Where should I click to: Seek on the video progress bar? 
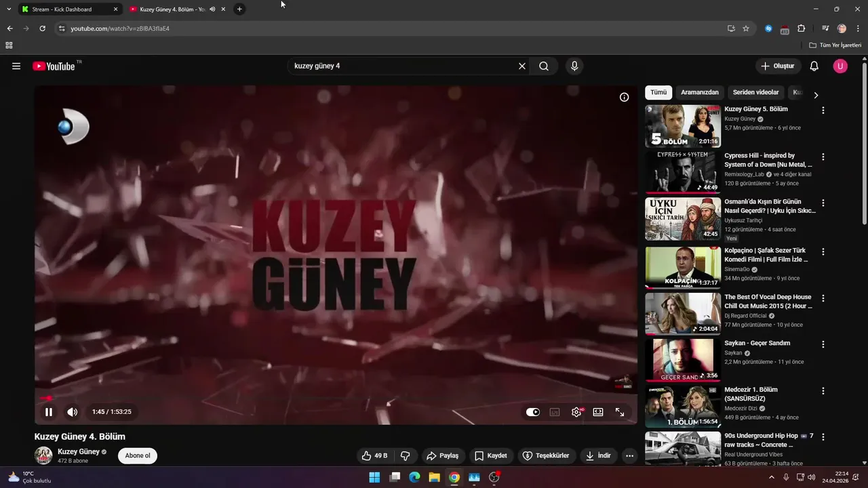coord(336,398)
